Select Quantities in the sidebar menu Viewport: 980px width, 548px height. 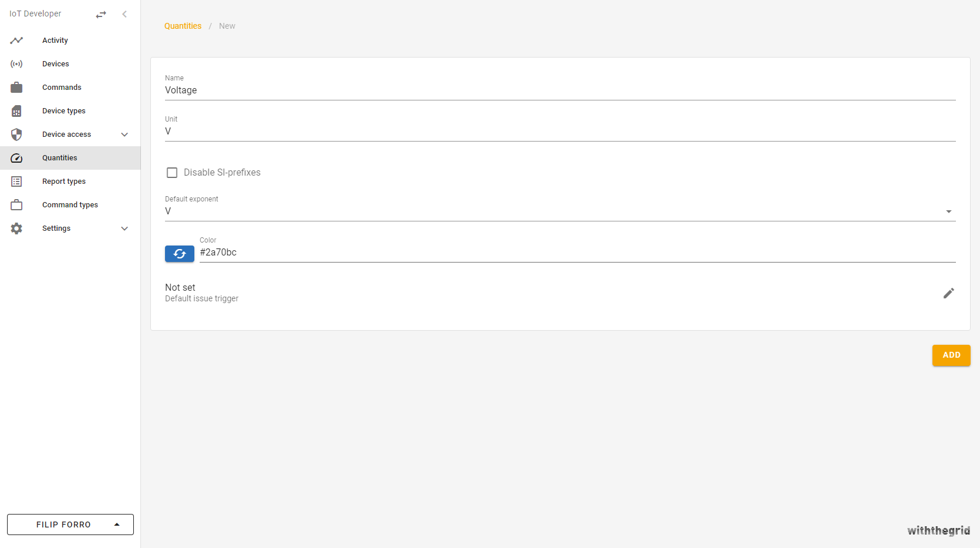click(x=60, y=158)
